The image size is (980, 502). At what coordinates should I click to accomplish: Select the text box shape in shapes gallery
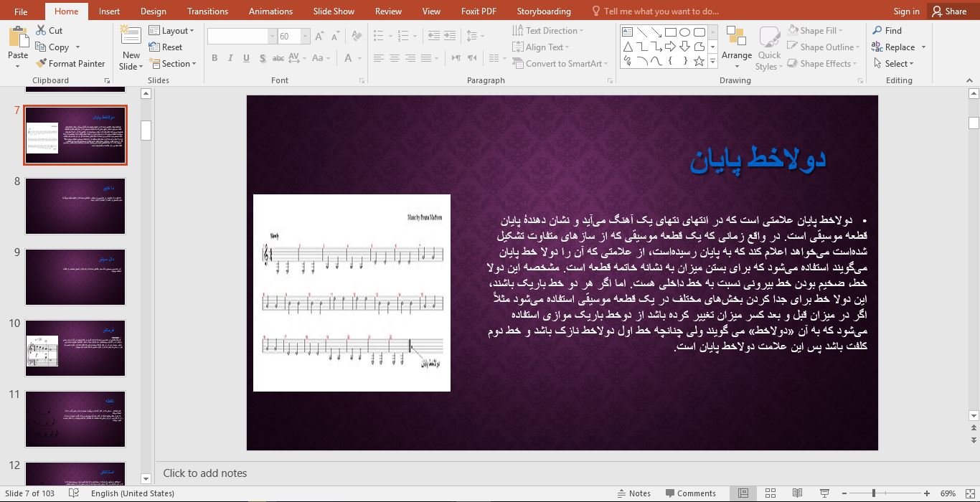[x=628, y=32]
